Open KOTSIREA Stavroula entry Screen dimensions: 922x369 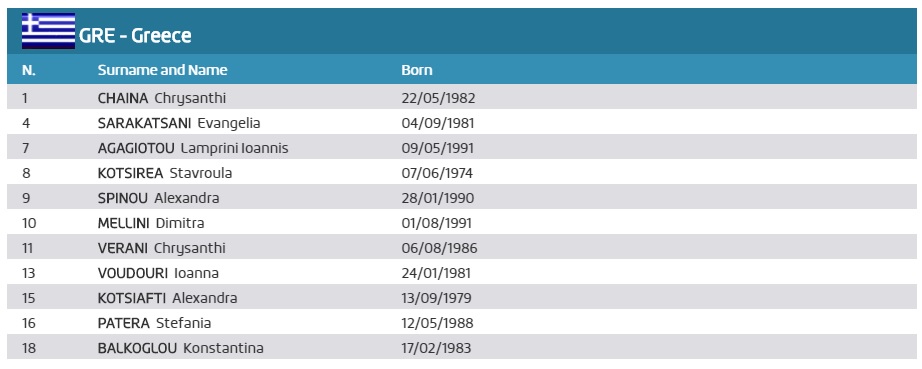coord(165,173)
